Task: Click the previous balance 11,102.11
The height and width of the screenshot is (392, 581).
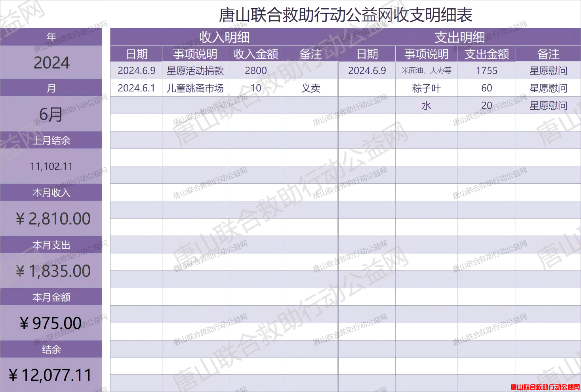Action: click(51, 166)
